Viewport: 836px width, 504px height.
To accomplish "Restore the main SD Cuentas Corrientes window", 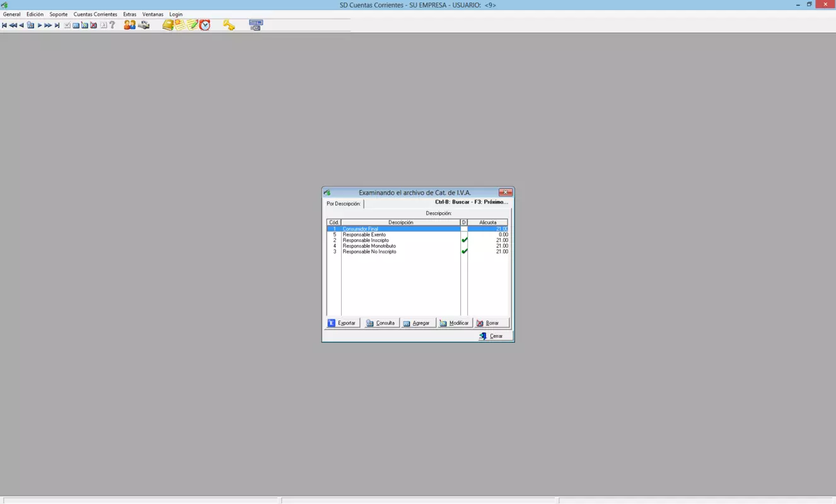I will click(810, 4).
